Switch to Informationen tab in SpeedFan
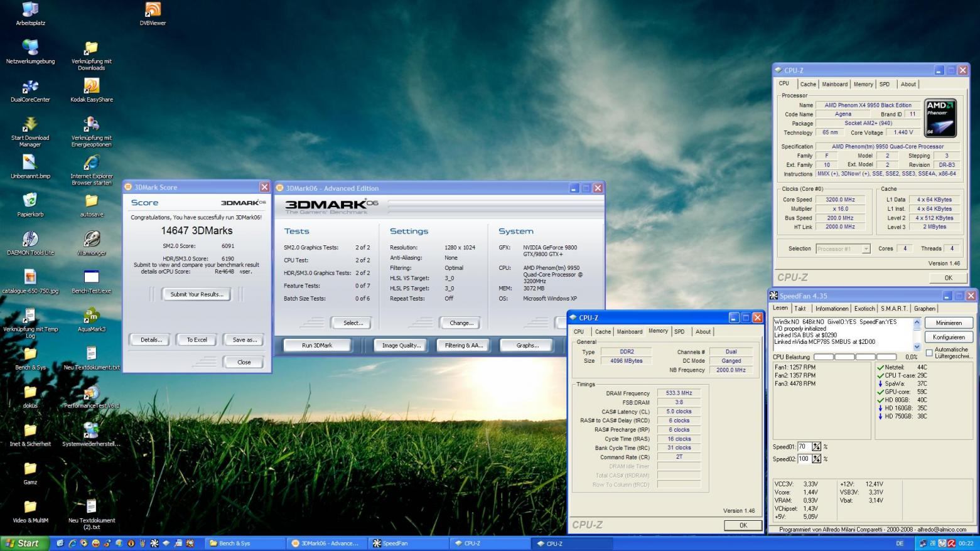Image resolution: width=980 pixels, height=551 pixels. pyautogui.click(x=832, y=309)
